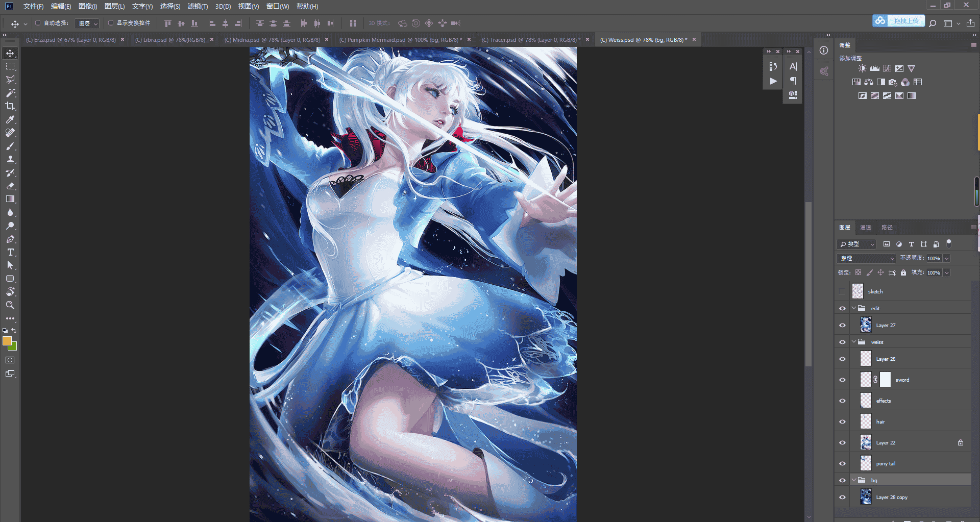
Task: Collapse the edit layer group
Action: [854, 308]
